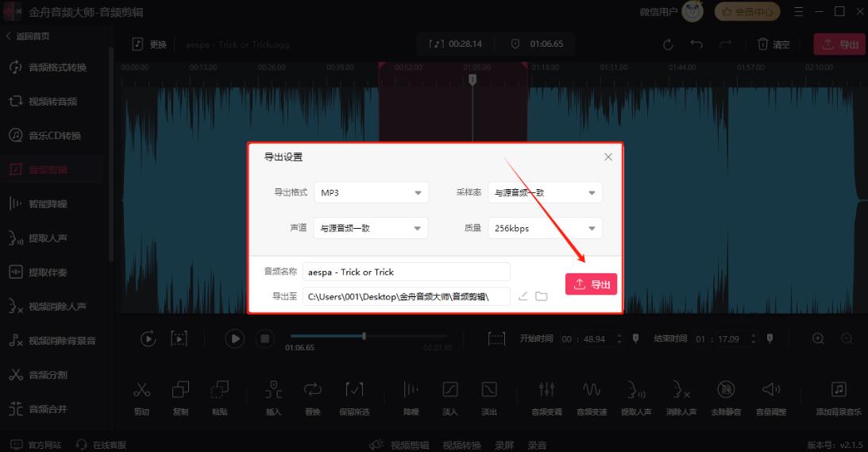
Task: Click the 音量调整 speaker tool
Action: pos(771,398)
